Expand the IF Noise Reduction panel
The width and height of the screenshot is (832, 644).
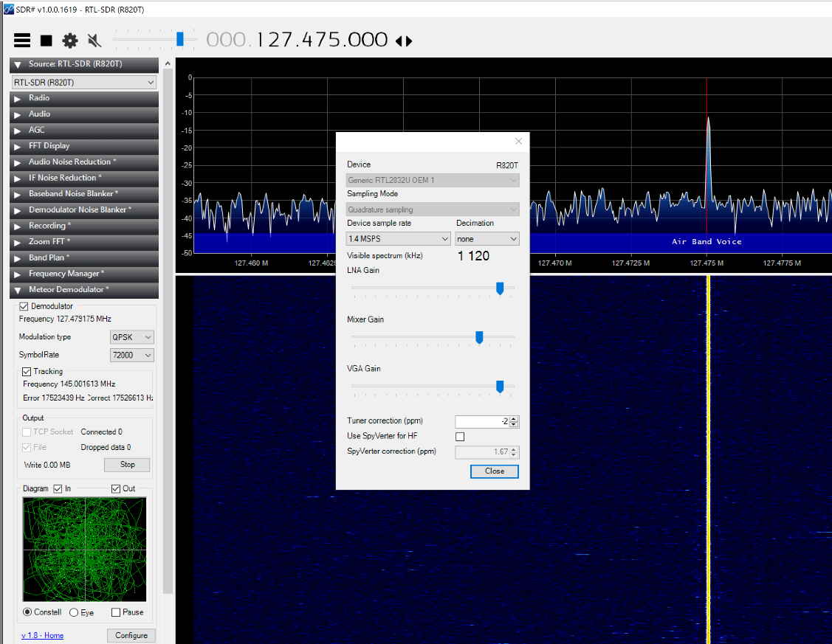[x=84, y=178]
